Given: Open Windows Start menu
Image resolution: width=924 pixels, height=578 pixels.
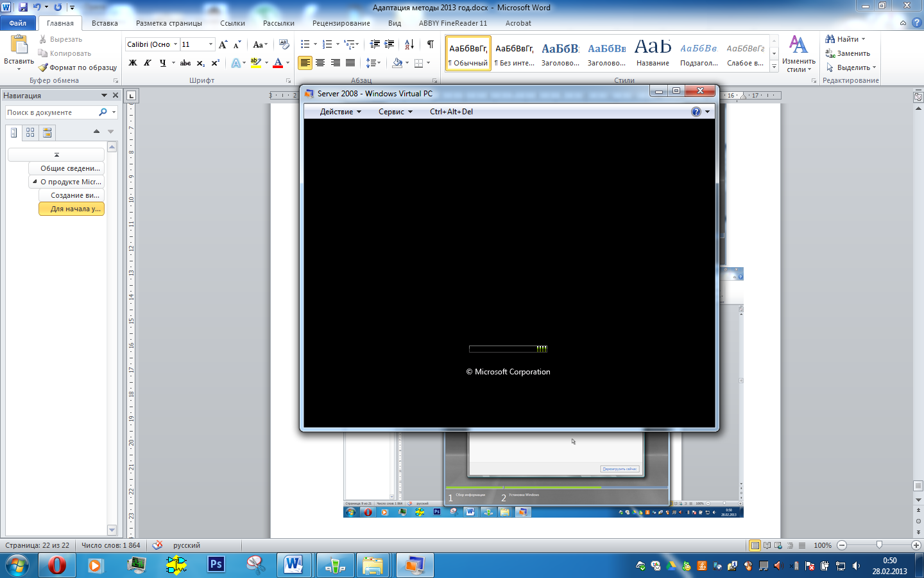Looking at the screenshot, I should [x=17, y=565].
